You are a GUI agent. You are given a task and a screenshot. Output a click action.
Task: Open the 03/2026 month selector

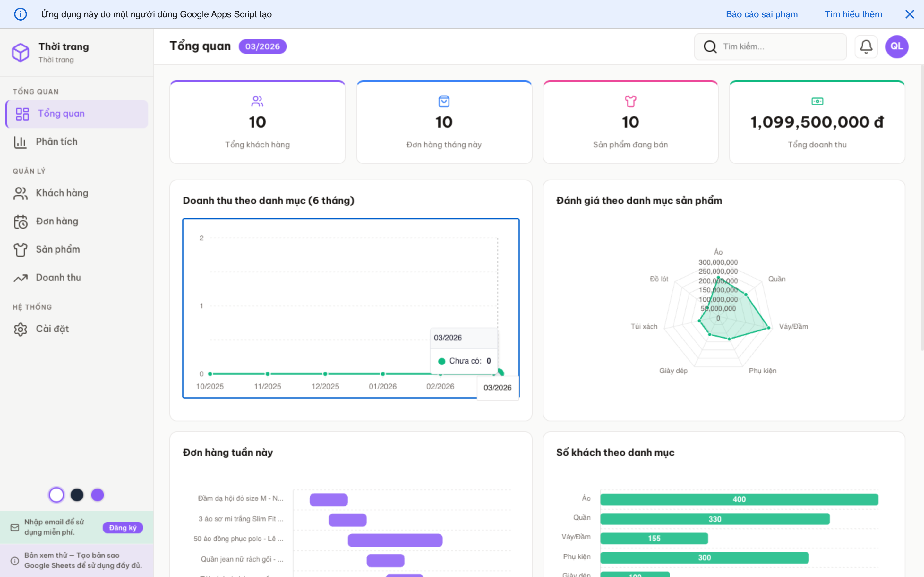[262, 46]
